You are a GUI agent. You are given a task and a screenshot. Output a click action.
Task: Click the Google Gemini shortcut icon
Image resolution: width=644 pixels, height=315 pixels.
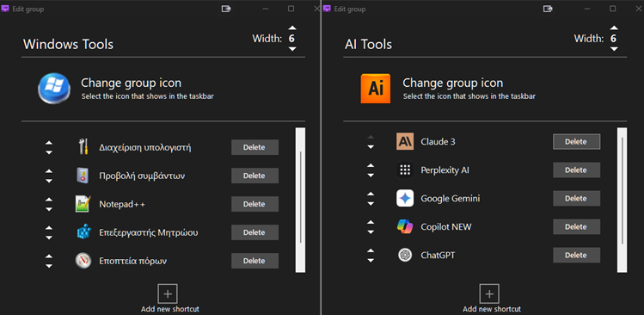coord(405,198)
